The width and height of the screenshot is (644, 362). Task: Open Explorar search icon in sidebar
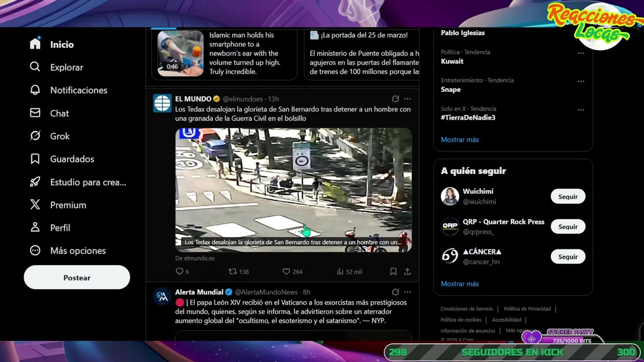pos(35,67)
